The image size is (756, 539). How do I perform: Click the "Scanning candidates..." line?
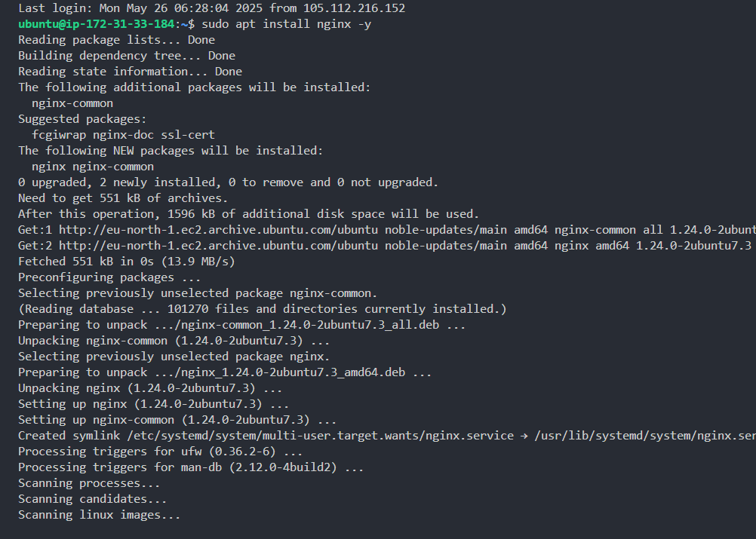(x=92, y=499)
